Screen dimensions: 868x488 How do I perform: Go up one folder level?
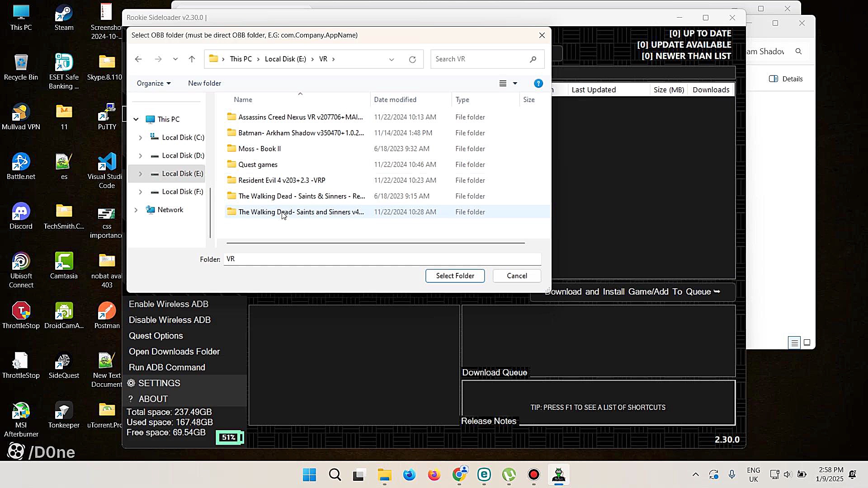point(192,59)
